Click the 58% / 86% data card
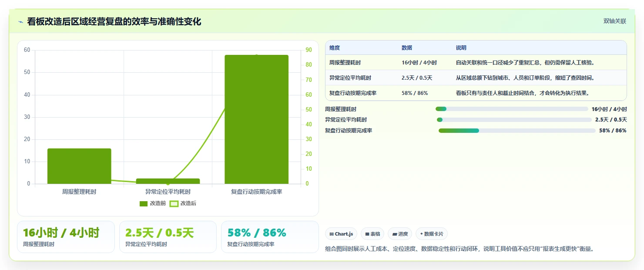 coord(270,237)
